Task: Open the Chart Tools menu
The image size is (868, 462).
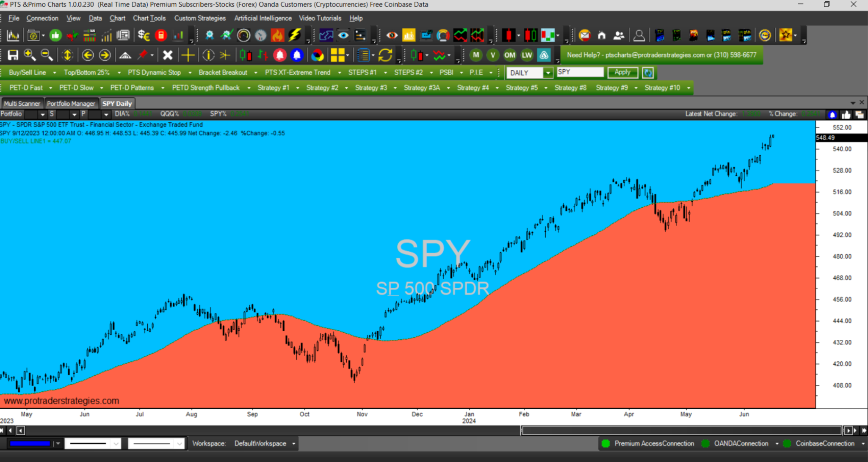Action: tap(149, 18)
